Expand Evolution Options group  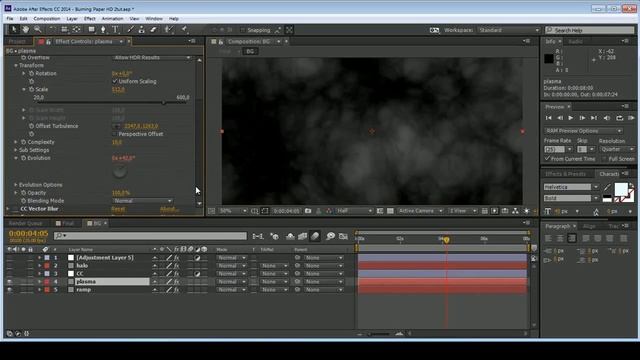coord(16,185)
